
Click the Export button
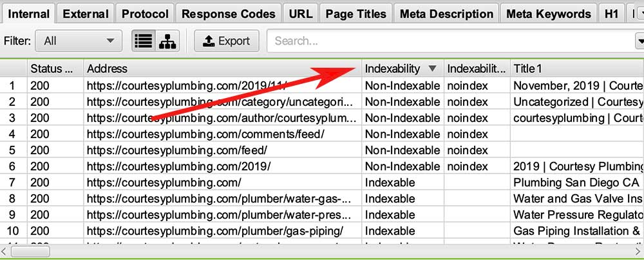(227, 41)
